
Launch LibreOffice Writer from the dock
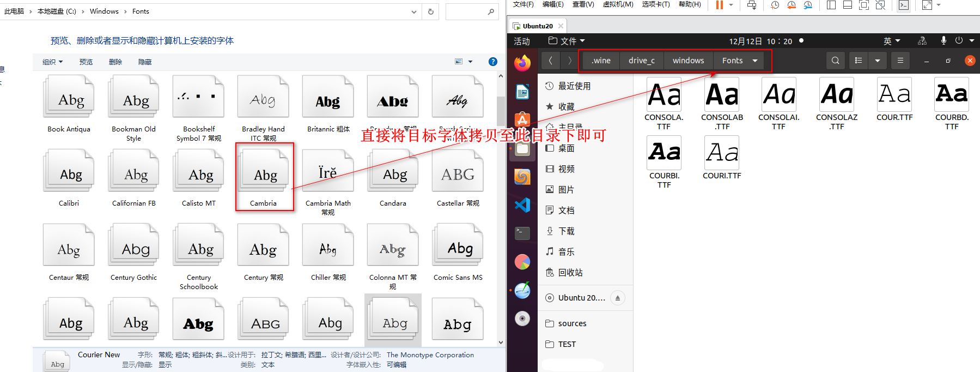pyautogui.click(x=522, y=92)
